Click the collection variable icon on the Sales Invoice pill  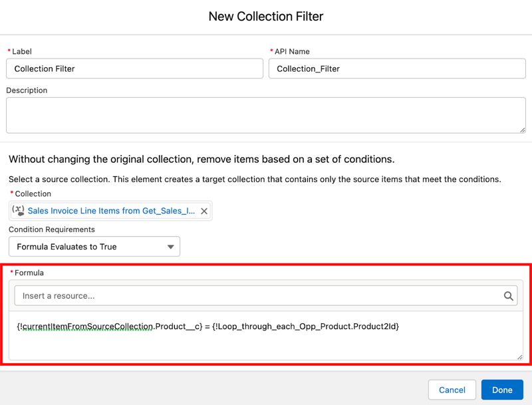[x=18, y=210]
